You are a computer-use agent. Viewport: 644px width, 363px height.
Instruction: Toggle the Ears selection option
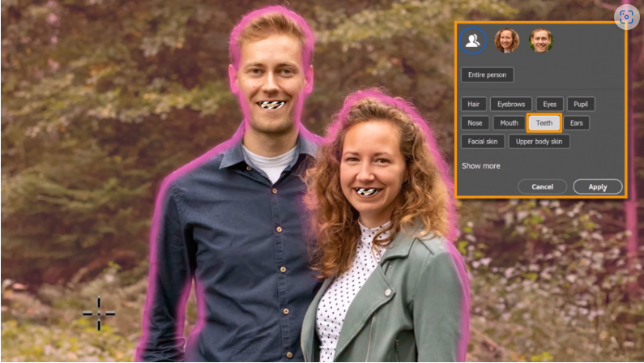(x=576, y=123)
